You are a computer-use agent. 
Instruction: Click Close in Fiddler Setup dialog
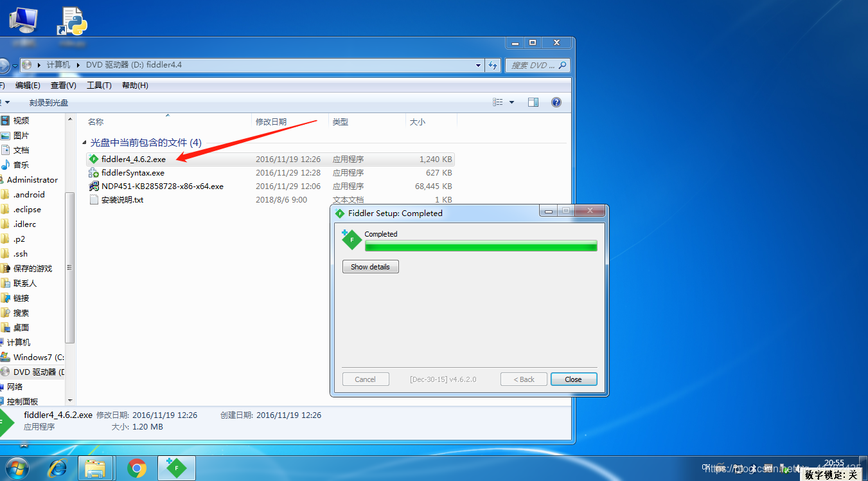coord(574,379)
